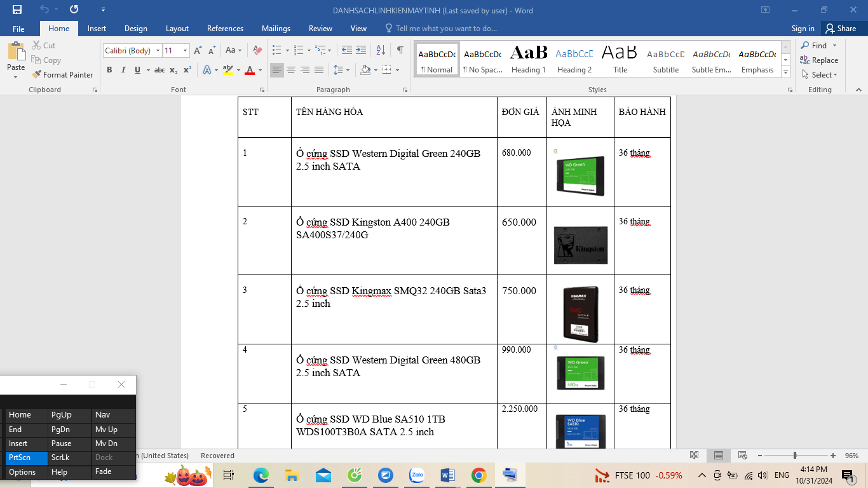Screen dimensions: 868x488
Task: Open the Mailings ribbon tab
Action: tap(276, 29)
